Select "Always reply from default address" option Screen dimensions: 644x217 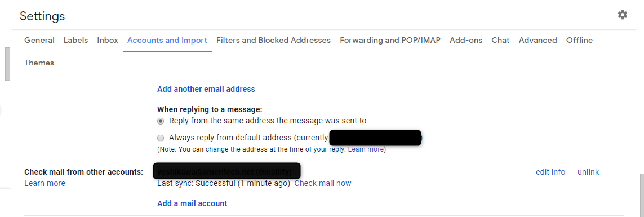[161, 138]
